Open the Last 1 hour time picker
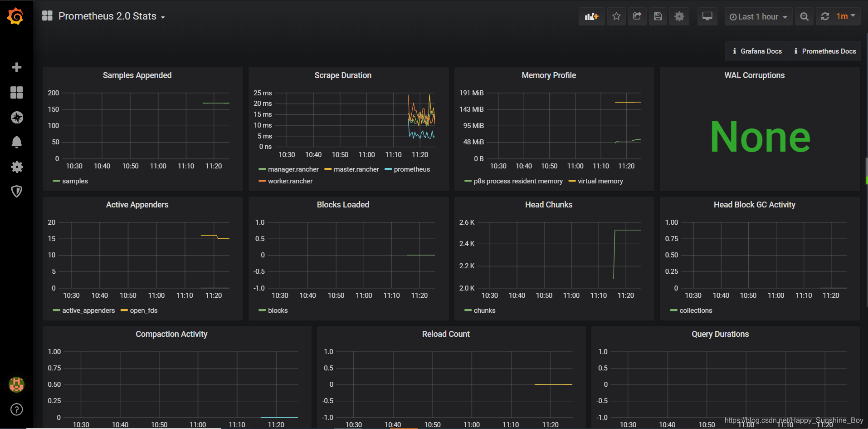Viewport: 868px width, 429px height. (x=758, y=16)
